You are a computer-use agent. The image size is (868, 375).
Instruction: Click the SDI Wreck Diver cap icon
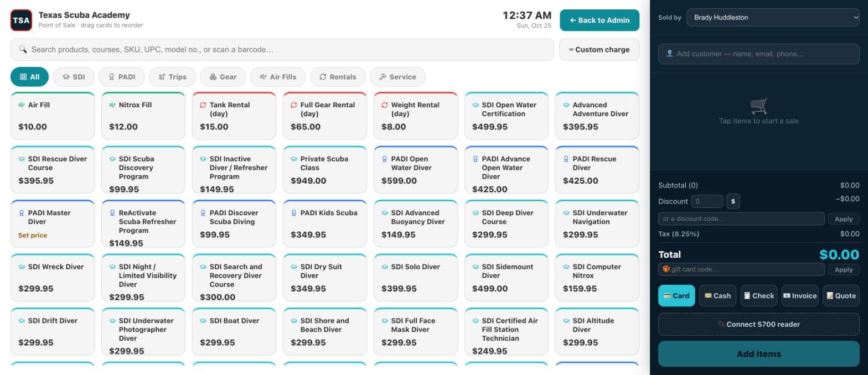click(22, 267)
